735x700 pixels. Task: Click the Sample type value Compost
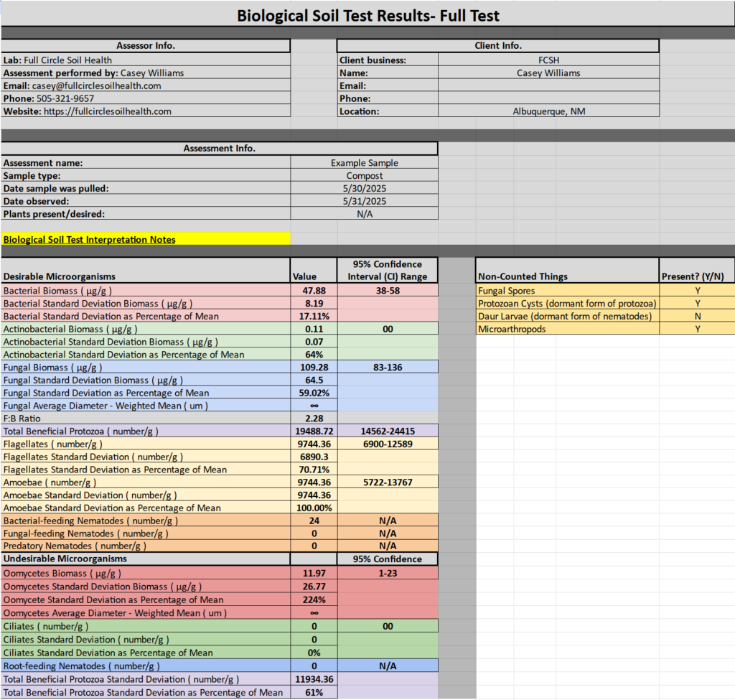(364, 176)
